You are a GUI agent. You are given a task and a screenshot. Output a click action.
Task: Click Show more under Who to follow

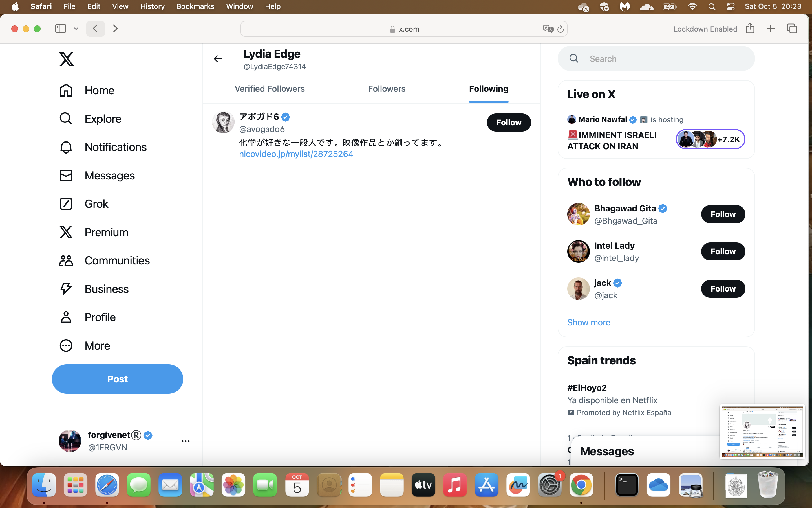pyautogui.click(x=588, y=322)
